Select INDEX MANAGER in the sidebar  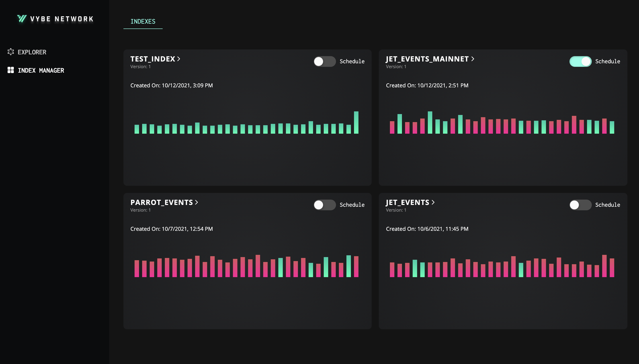pos(41,70)
